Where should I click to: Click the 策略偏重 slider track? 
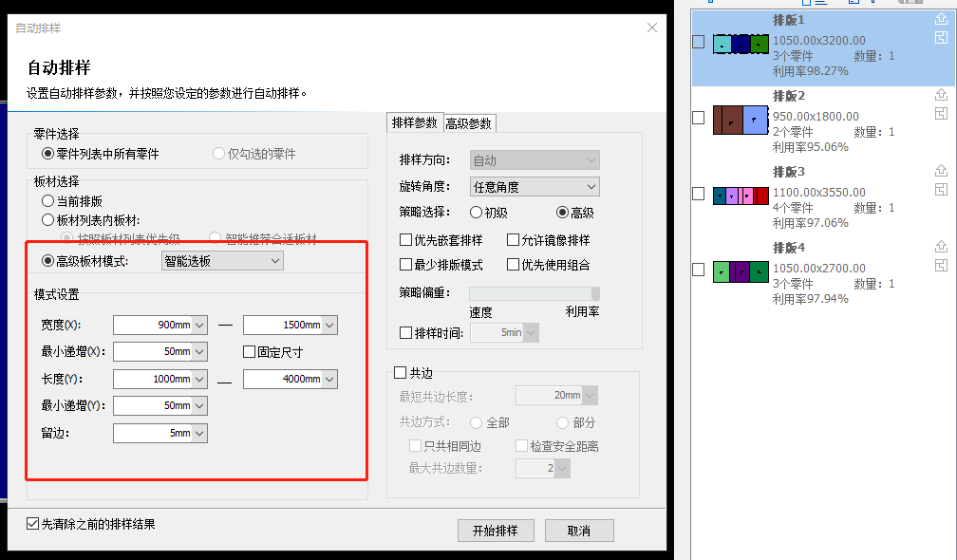(x=534, y=293)
